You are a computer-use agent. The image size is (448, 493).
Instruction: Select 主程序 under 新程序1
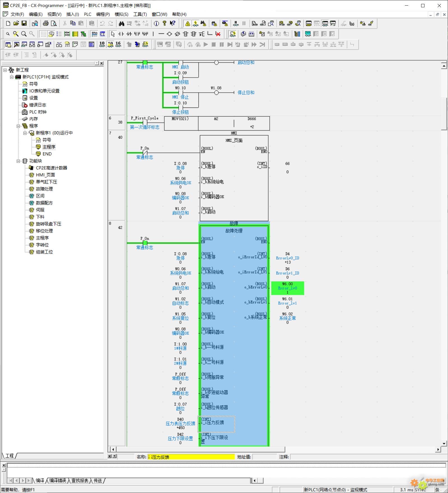(x=49, y=147)
